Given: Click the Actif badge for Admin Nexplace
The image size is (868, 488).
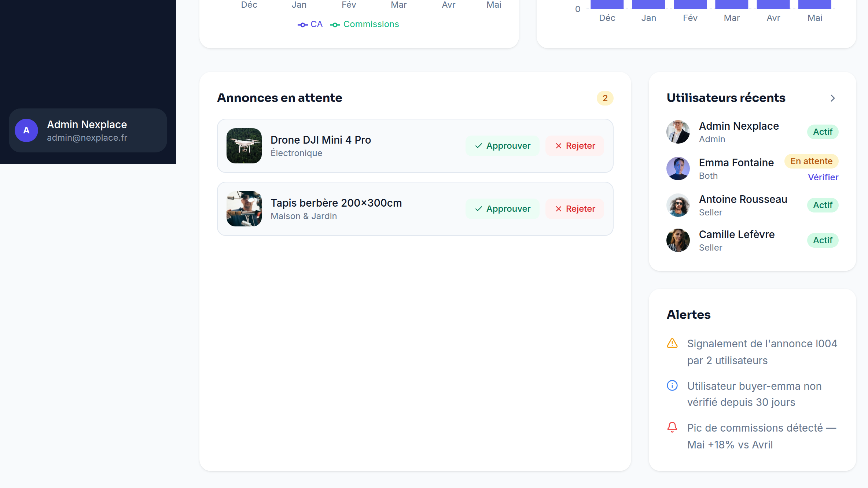Looking at the screenshot, I should click(823, 132).
